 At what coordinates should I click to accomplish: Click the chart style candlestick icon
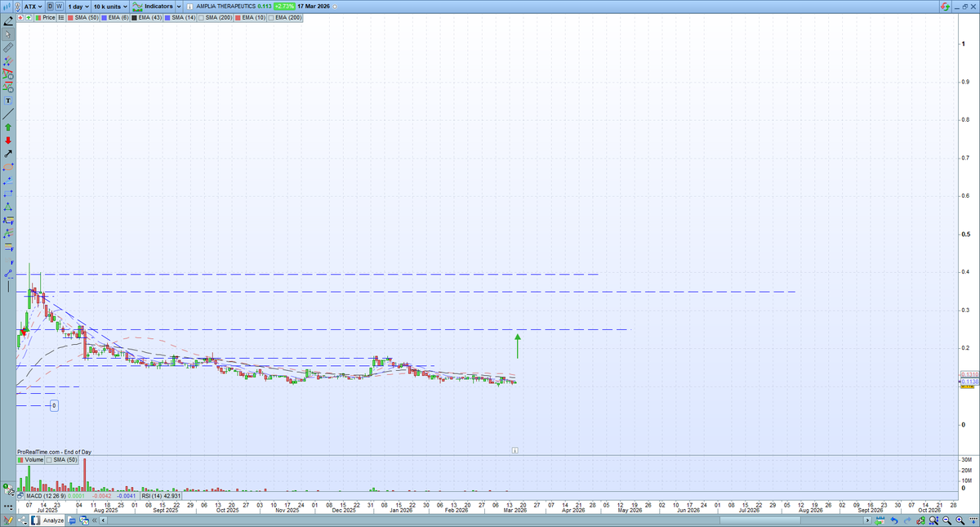click(7, 6)
